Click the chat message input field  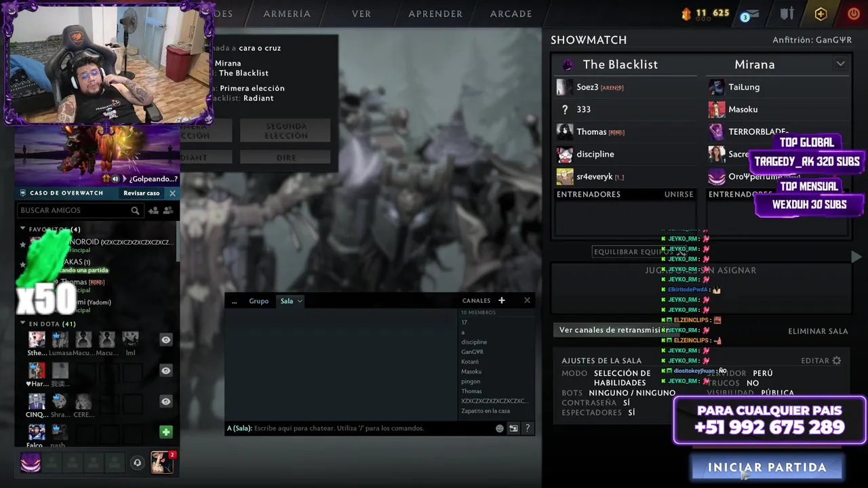point(359,428)
